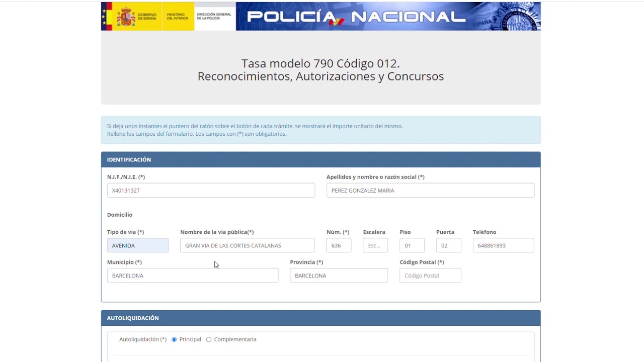Click the Escalera input field
The height and width of the screenshot is (362, 644).
coord(375,245)
